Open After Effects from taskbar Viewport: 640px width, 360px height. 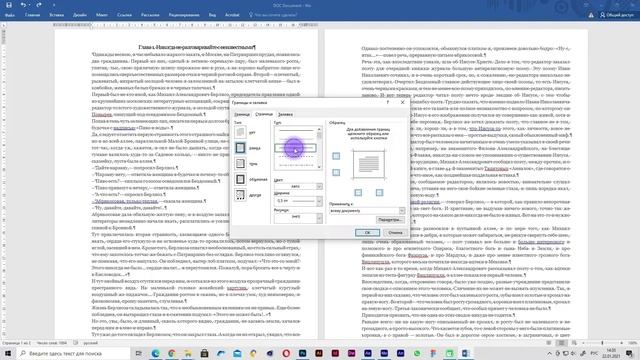click(368, 353)
